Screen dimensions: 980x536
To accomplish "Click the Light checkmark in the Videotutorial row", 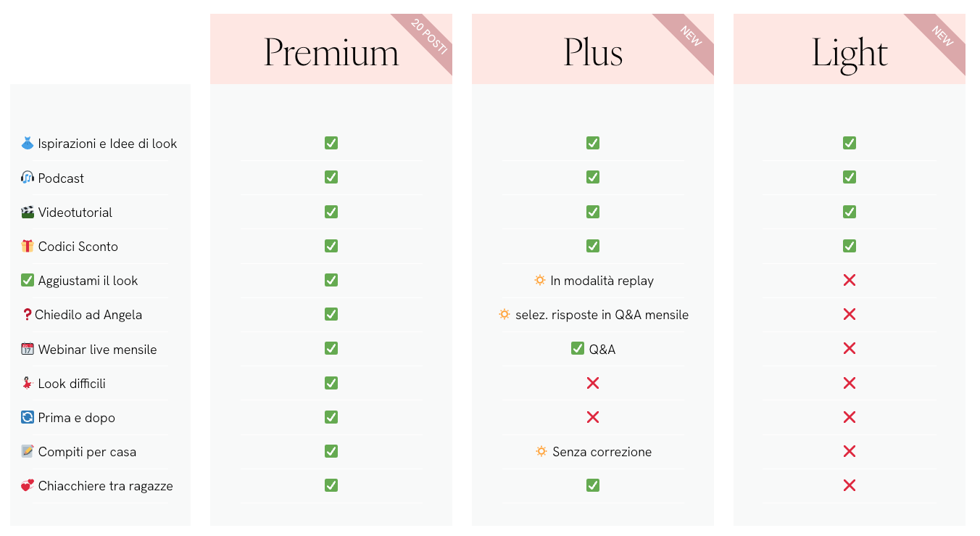I will (x=850, y=212).
